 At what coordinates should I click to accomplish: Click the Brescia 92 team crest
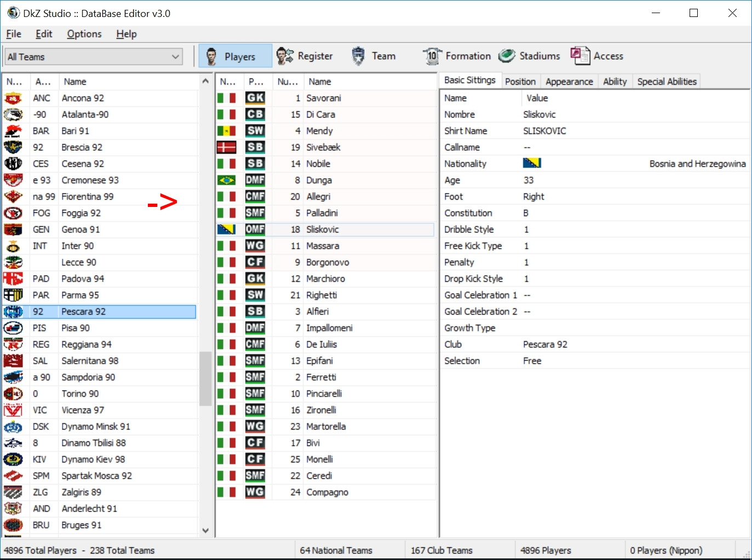tap(13, 147)
